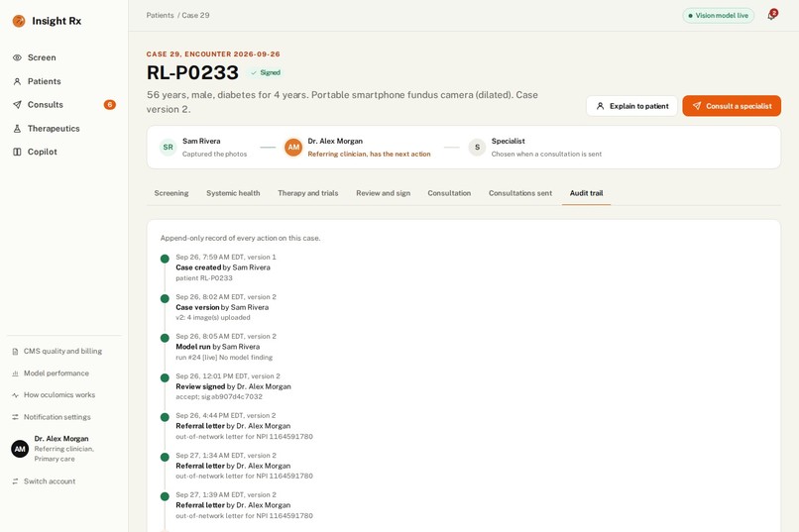The image size is (799, 532).
Task: Open Screen in the sidebar
Action: [x=63, y=57]
